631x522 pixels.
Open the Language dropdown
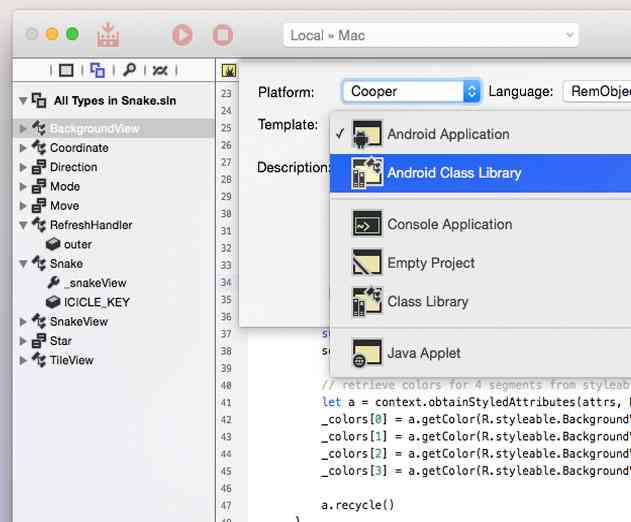click(x=597, y=91)
